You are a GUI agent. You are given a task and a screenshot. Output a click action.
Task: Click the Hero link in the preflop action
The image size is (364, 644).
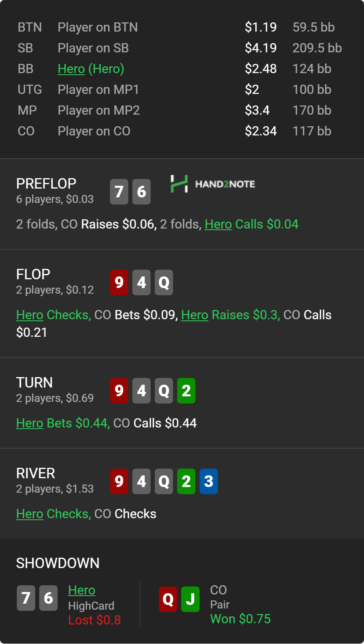218,224
